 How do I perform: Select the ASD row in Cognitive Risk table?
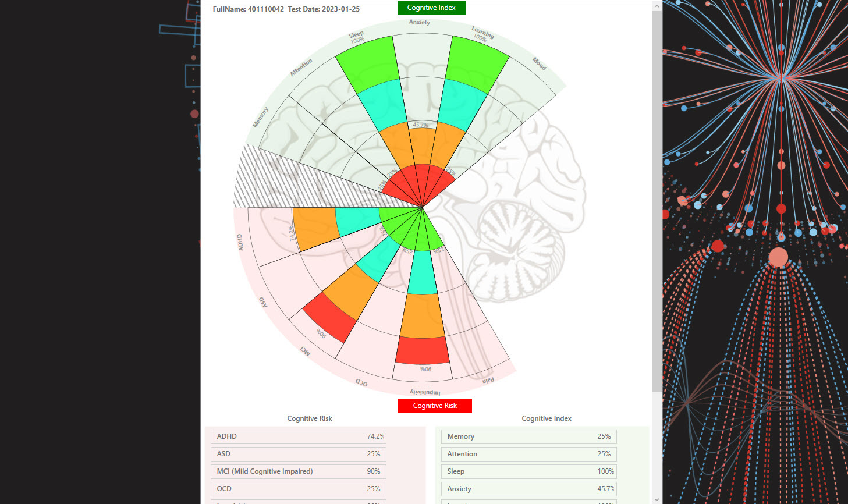click(x=299, y=454)
